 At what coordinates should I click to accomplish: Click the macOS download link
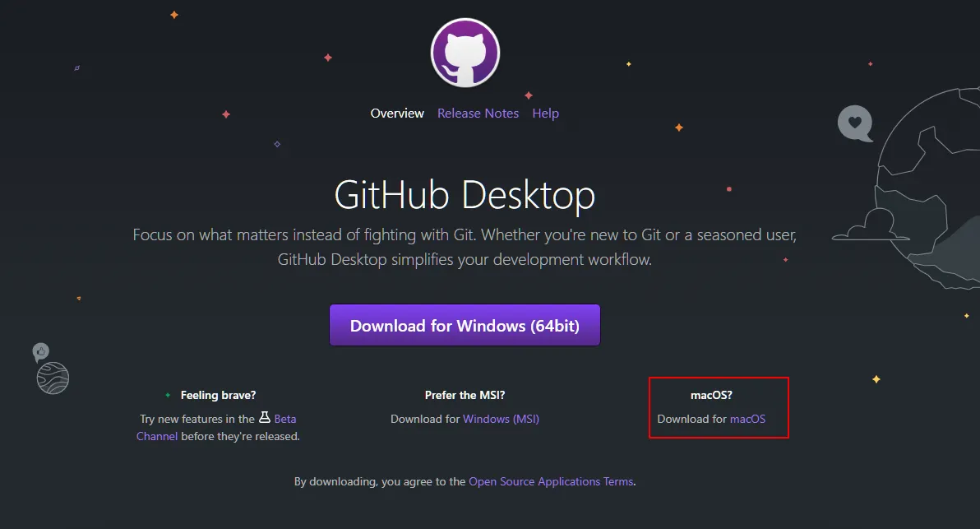[x=747, y=419]
